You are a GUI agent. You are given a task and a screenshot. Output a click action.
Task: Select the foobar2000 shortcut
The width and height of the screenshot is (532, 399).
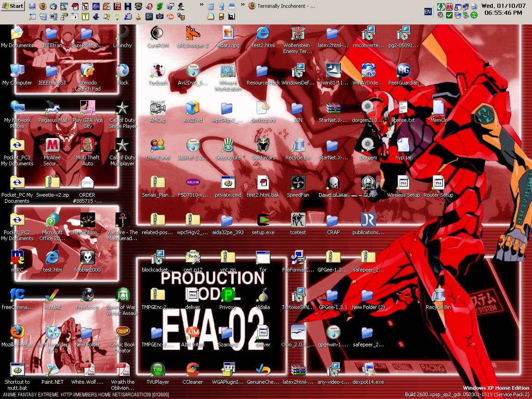coord(87,257)
